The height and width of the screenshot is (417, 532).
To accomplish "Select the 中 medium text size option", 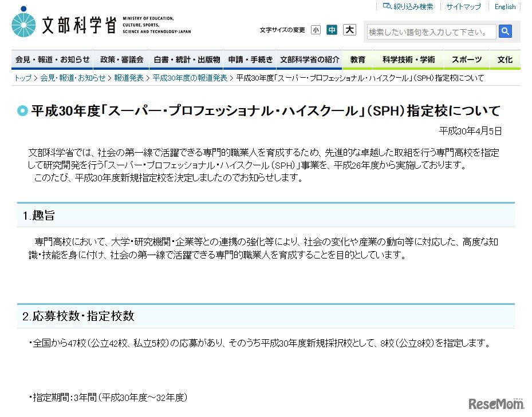I will coord(332,30).
